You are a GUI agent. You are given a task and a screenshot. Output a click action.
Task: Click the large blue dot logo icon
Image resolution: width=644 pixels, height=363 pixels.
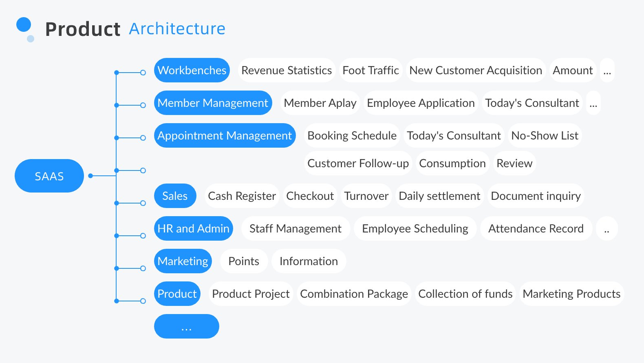[24, 24]
